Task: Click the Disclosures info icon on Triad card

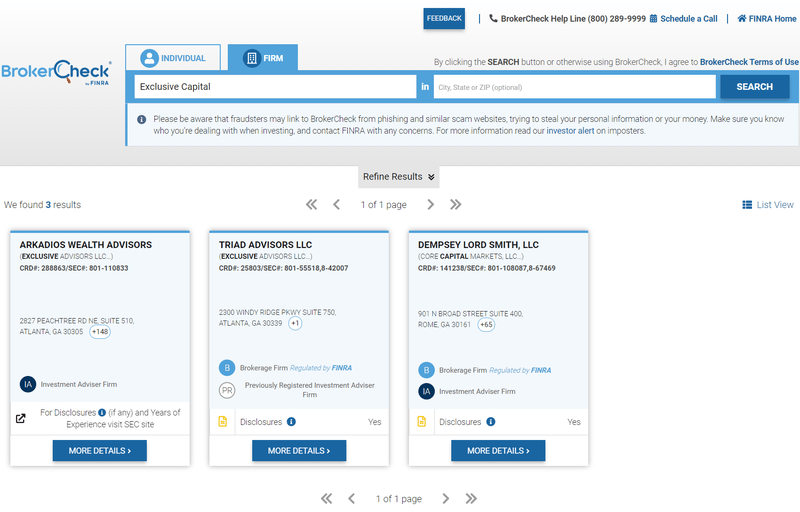Action: click(291, 422)
